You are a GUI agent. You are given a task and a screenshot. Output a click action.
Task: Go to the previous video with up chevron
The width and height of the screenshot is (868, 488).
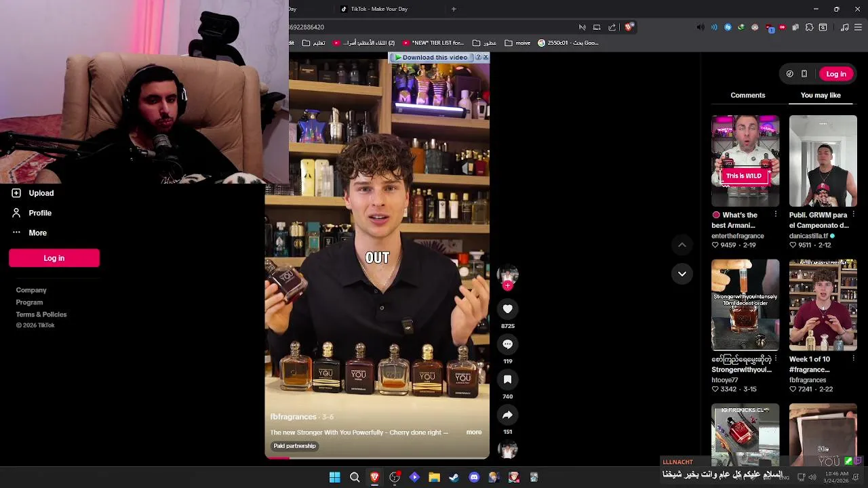pyautogui.click(x=682, y=245)
